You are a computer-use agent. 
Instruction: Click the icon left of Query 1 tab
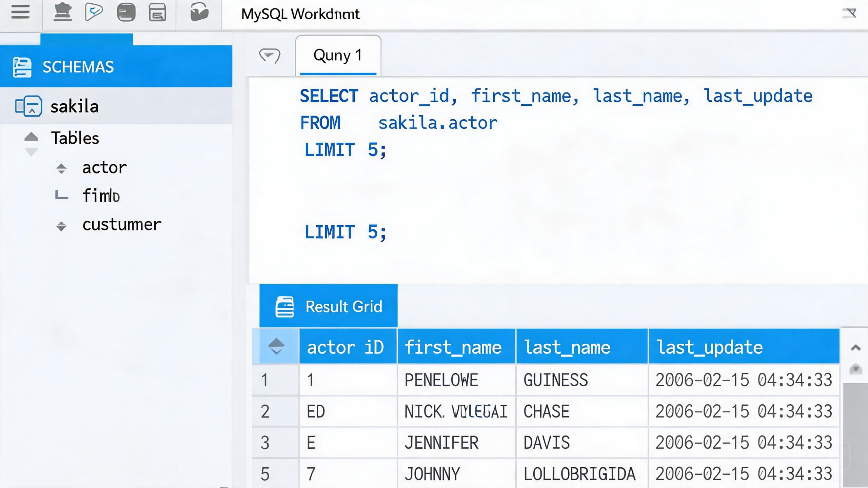pos(270,56)
